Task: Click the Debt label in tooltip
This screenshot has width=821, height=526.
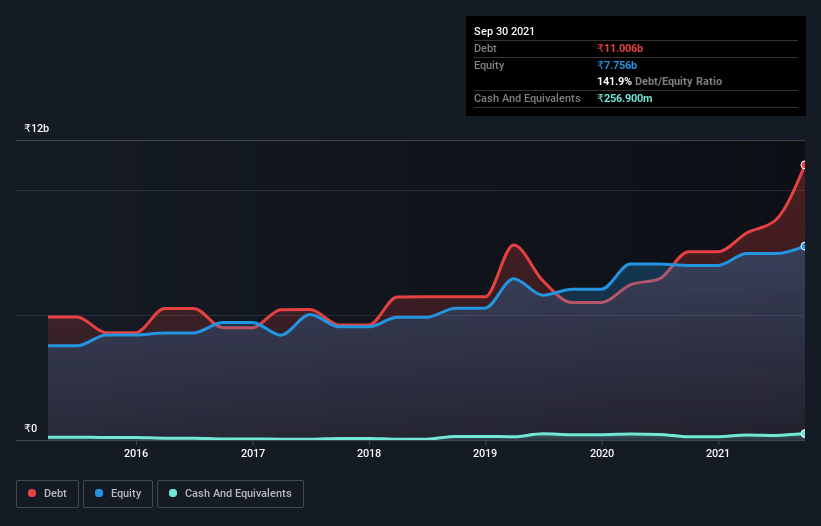Action: click(485, 48)
